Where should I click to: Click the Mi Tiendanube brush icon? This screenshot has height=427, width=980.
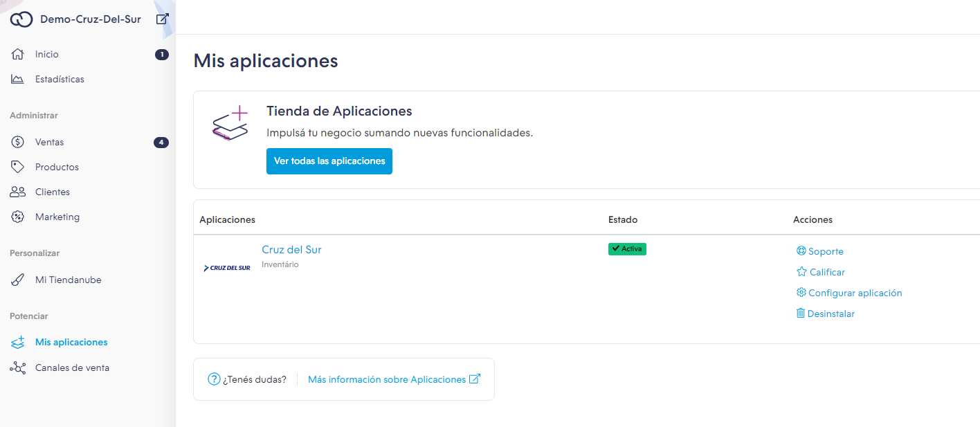18,280
